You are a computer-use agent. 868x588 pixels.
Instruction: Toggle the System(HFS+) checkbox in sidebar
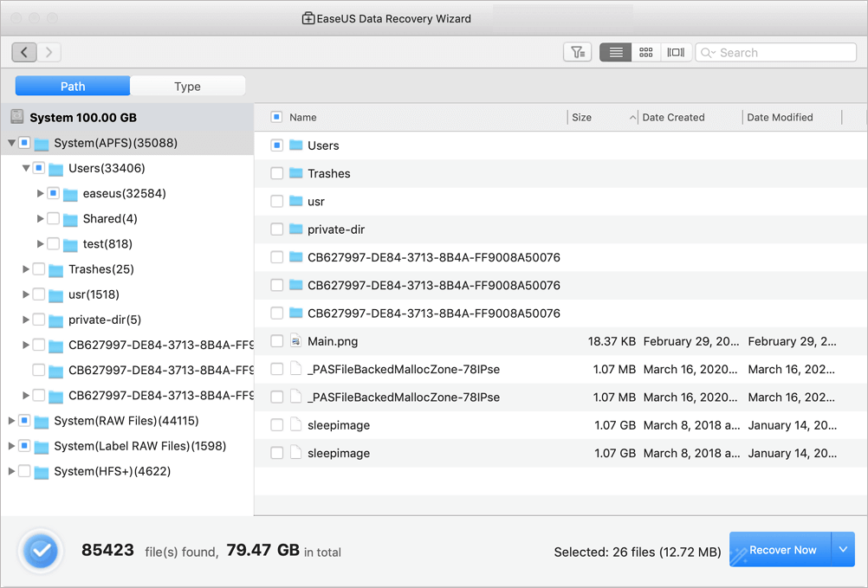point(24,471)
